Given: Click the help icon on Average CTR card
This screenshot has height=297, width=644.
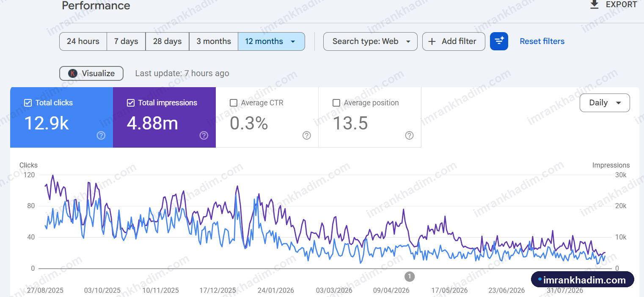Looking at the screenshot, I should (307, 135).
